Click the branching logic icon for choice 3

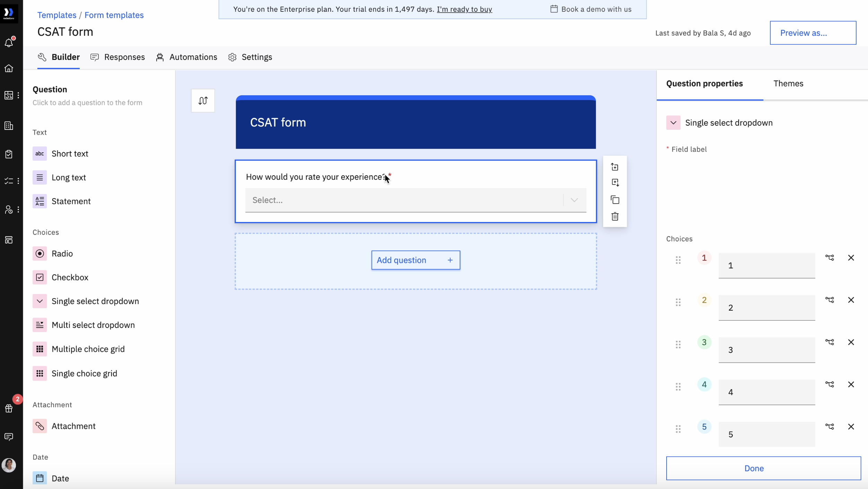click(830, 342)
